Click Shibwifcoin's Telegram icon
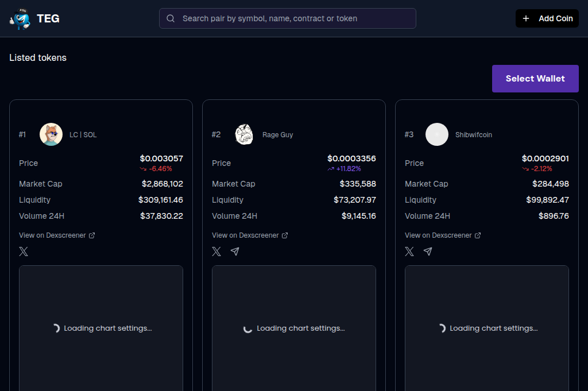Screen dimensions: 588x391 [428, 251]
